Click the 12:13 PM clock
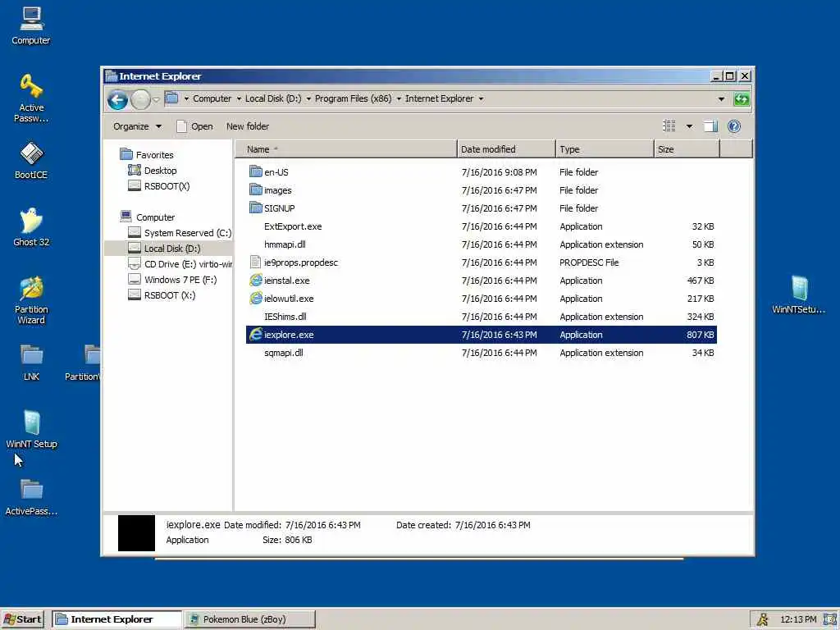Image resolution: width=840 pixels, height=630 pixels. [797, 619]
